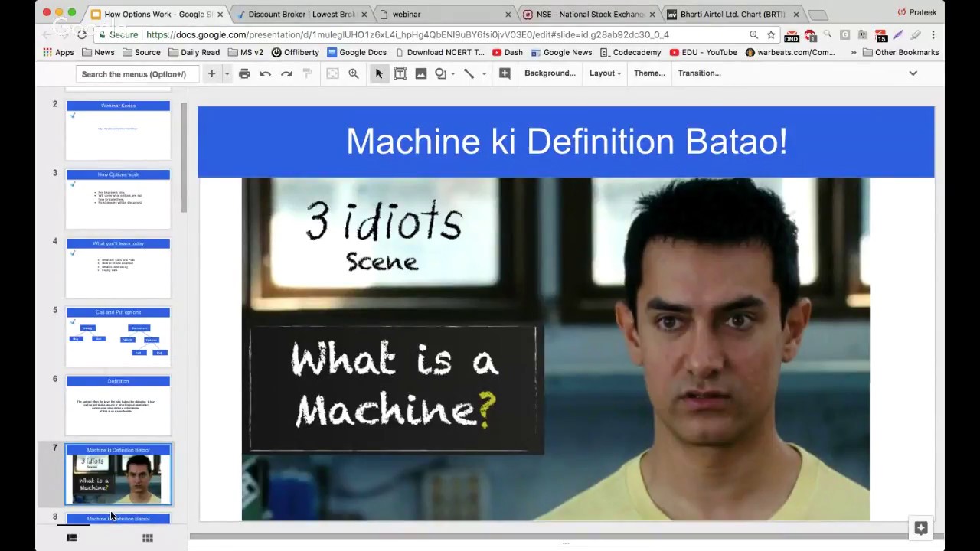Switch to grid view at panel bottom
980x551 pixels.
click(x=148, y=538)
